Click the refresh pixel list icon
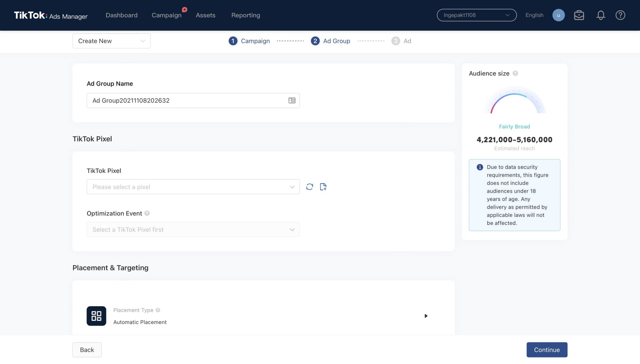Screen dimensions: 640x364 click(309, 187)
